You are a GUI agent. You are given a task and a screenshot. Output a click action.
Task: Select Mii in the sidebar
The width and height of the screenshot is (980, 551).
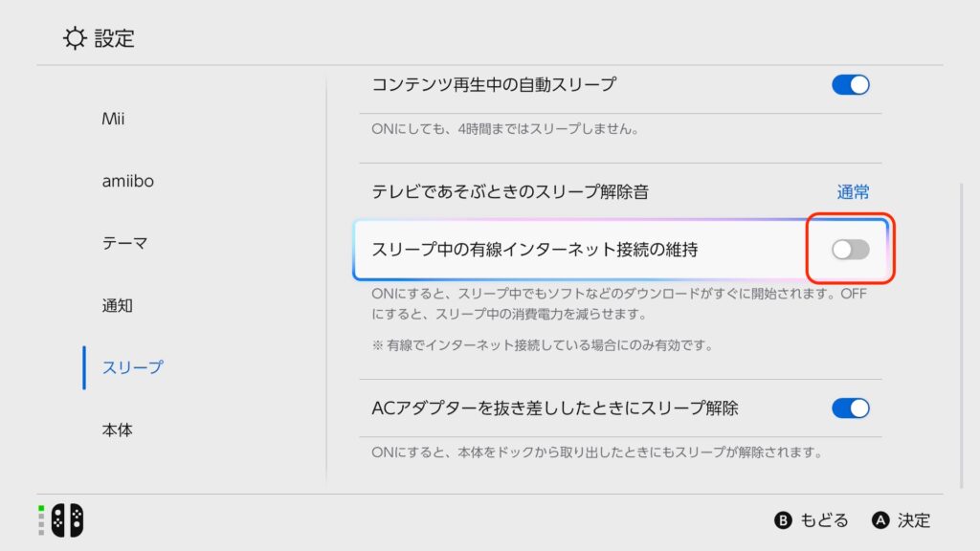(x=113, y=119)
